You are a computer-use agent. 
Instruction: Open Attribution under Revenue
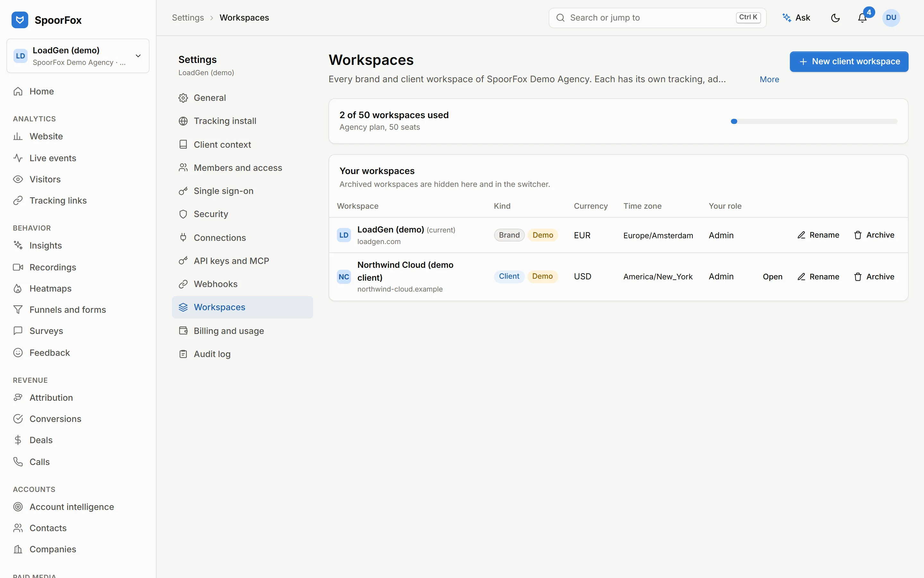[78, 398]
